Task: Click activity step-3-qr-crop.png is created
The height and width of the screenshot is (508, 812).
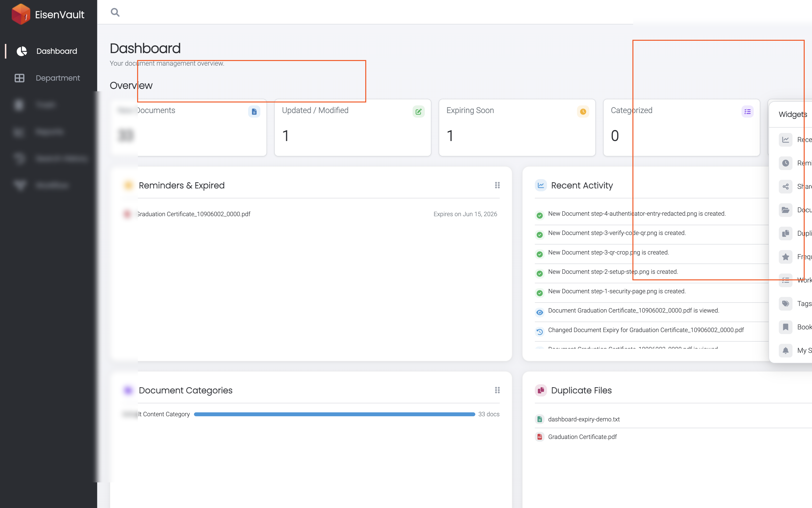Action: 609,252
